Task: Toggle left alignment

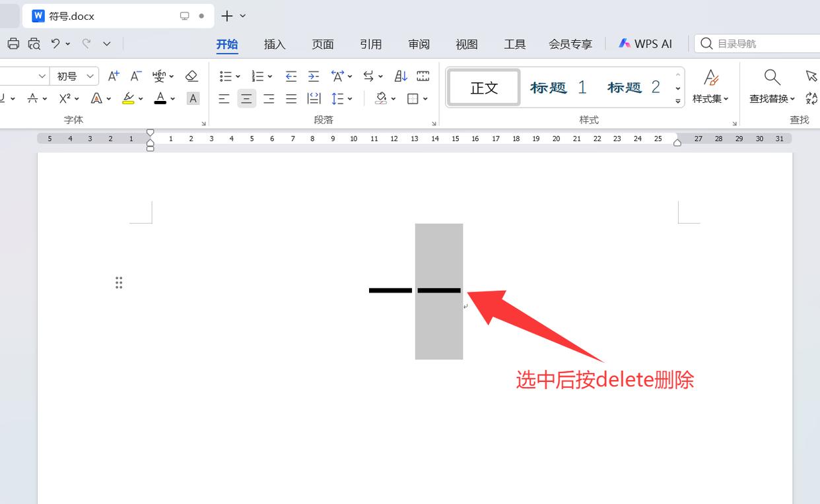Action: pyautogui.click(x=224, y=99)
